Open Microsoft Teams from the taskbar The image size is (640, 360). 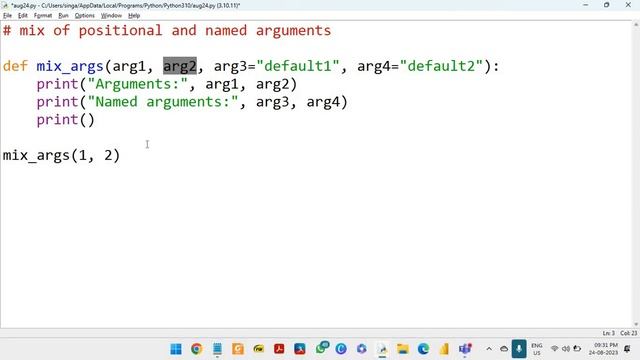[x=465, y=349]
